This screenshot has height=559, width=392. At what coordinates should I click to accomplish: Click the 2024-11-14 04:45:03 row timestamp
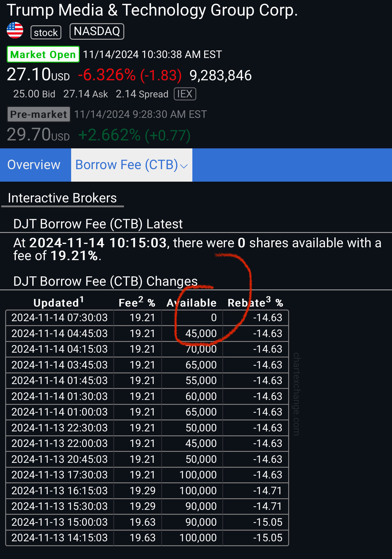point(60,333)
